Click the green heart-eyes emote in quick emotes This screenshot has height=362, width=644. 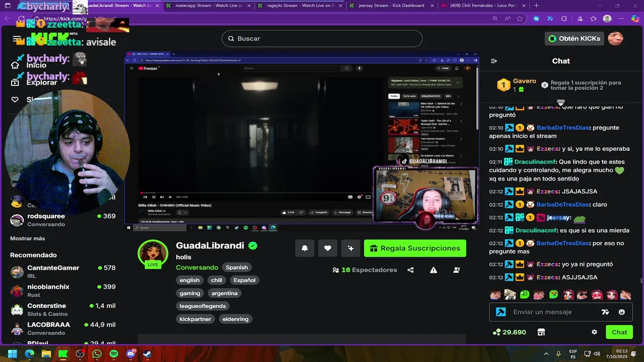pos(553,295)
